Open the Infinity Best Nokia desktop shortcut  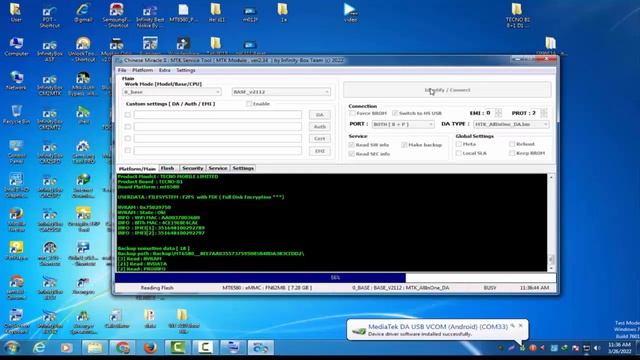coord(150,16)
